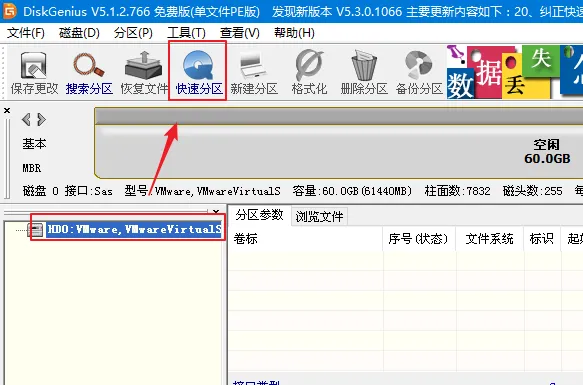Click the 序号(状态) column header

tap(418, 238)
